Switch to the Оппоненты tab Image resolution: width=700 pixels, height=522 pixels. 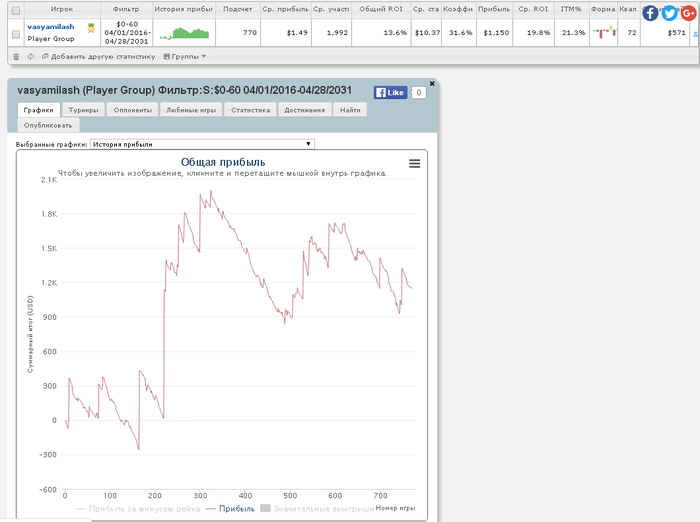tap(133, 110)
